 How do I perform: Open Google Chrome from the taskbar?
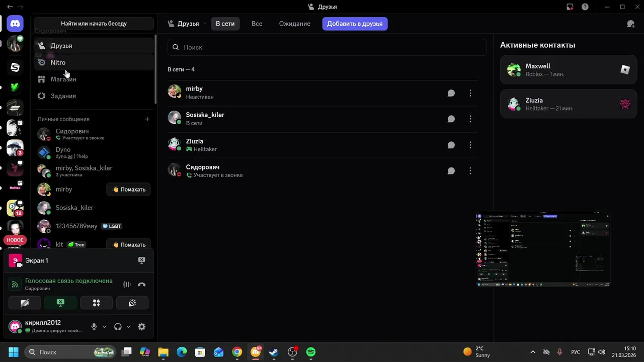pos(237,352)
